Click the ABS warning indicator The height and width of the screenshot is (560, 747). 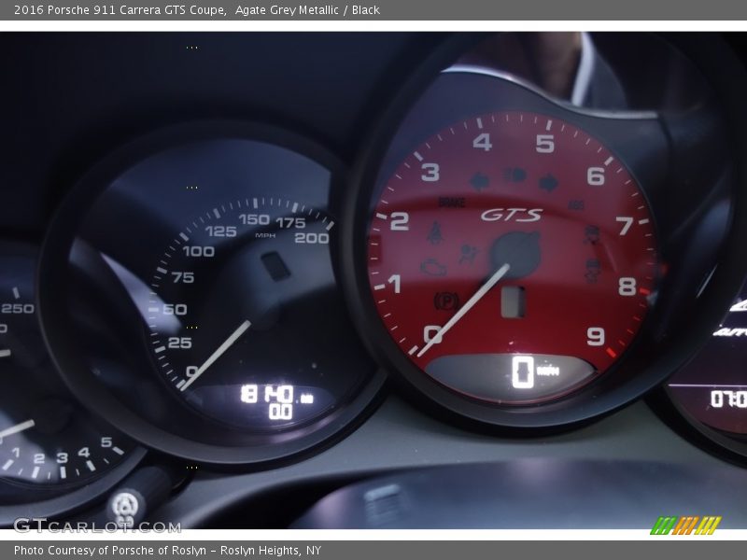coord(576,204)
